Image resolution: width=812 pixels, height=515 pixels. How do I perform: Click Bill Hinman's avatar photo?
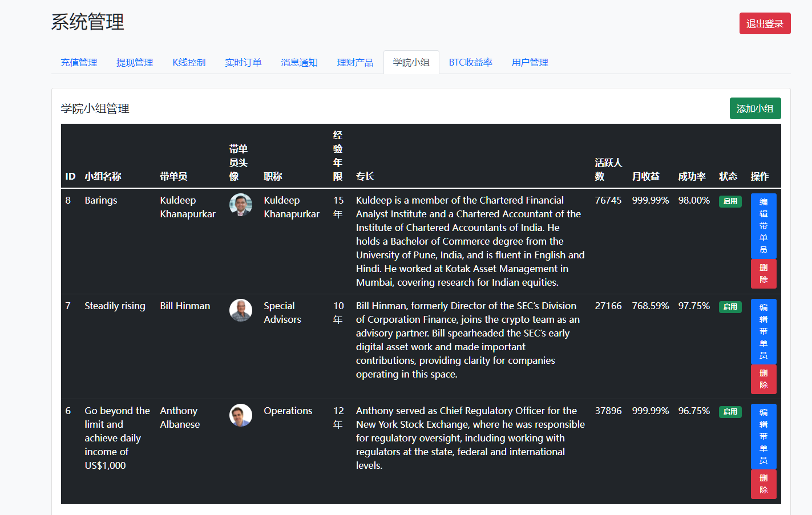coord(241,310)
